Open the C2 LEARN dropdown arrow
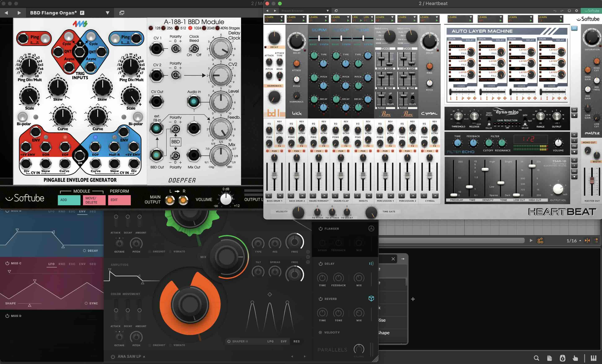Viewport: 602px width, 364px height. (x=561, y=17)
